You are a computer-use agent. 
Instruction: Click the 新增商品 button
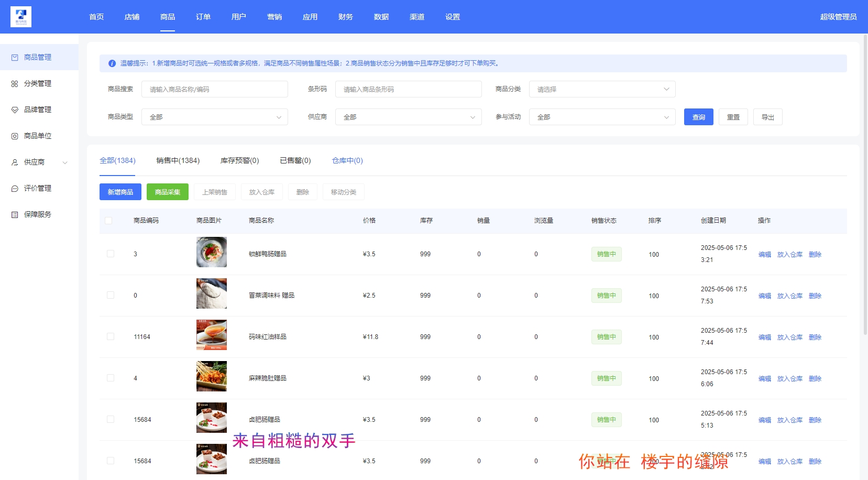pyautogui.click(x=120, y=192)
